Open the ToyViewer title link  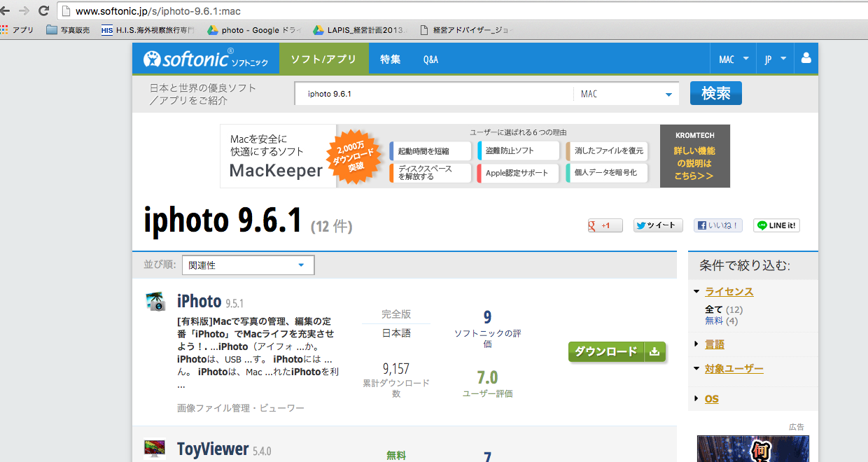(213, 449)
